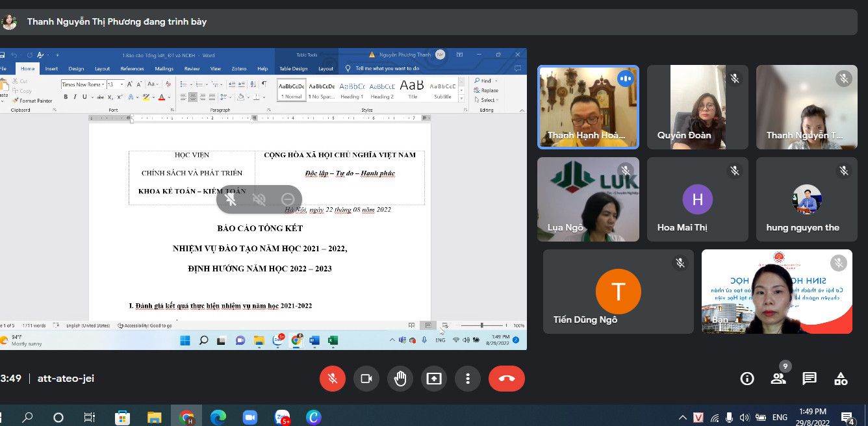Viewport: 868px width, 426px height.
Task: Open the in-call chat panel
Action: 810,379
